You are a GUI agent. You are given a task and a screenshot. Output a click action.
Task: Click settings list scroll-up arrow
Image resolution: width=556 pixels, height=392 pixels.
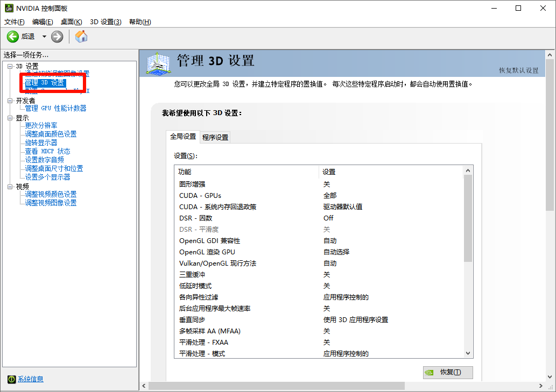(x=468, y=170)
